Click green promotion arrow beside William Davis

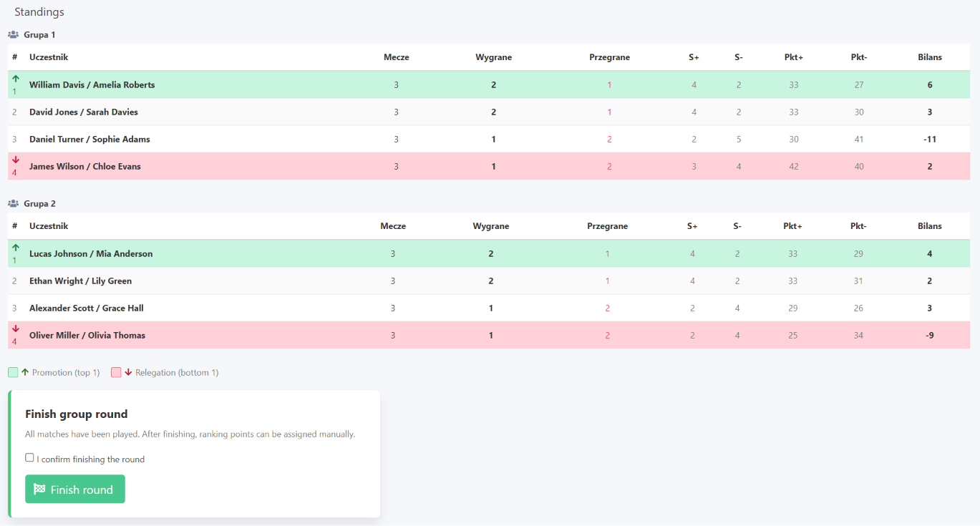tap(16, 79)
